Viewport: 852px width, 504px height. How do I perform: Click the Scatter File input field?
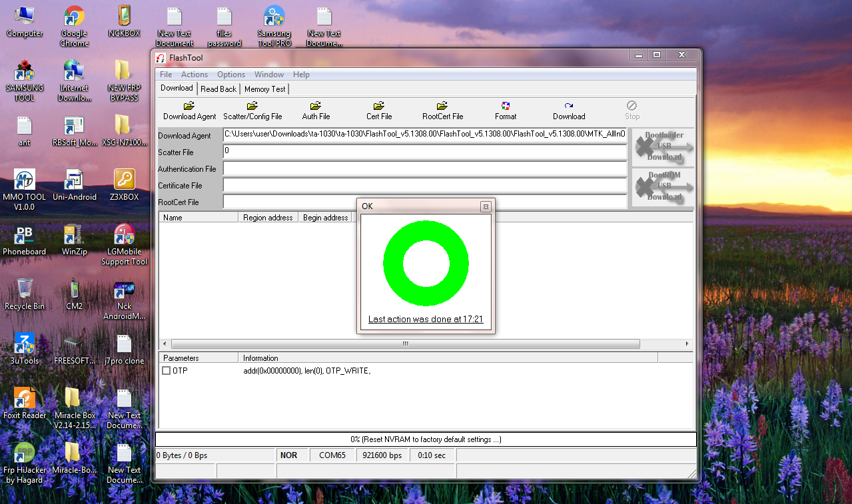tap(424, 151)
